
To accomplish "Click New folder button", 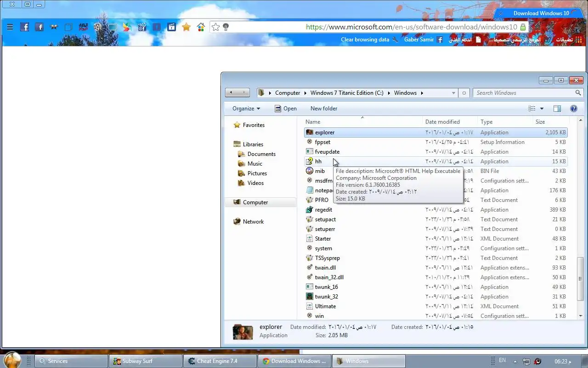I will pos(324,109).
